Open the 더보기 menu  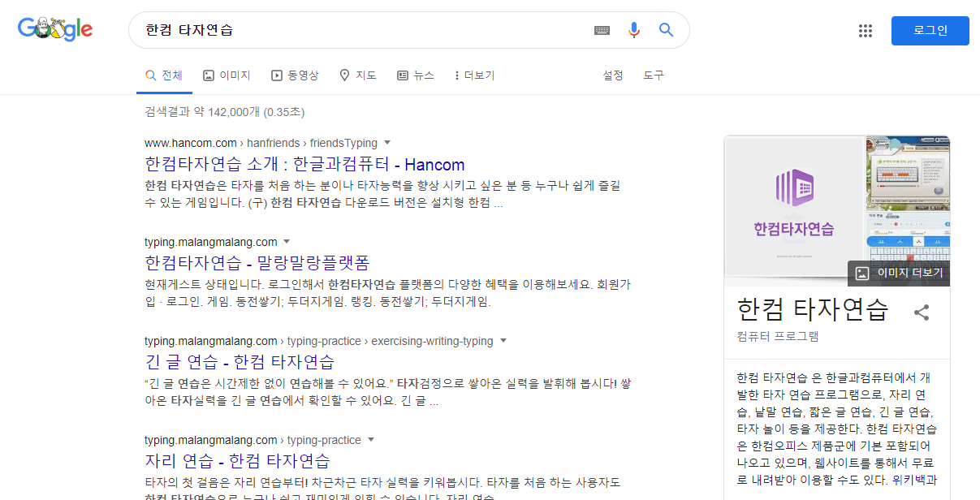coord(474,75)
